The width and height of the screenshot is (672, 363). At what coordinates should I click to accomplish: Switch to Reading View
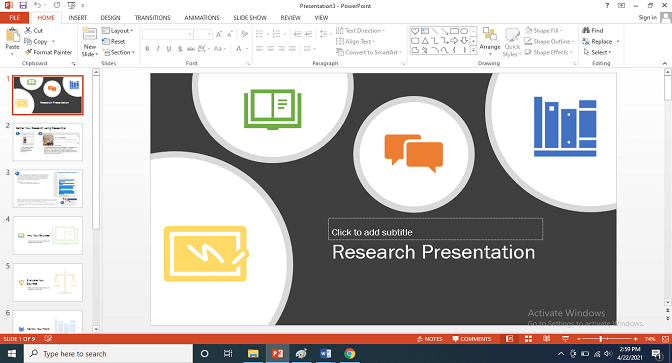point(546,339)
